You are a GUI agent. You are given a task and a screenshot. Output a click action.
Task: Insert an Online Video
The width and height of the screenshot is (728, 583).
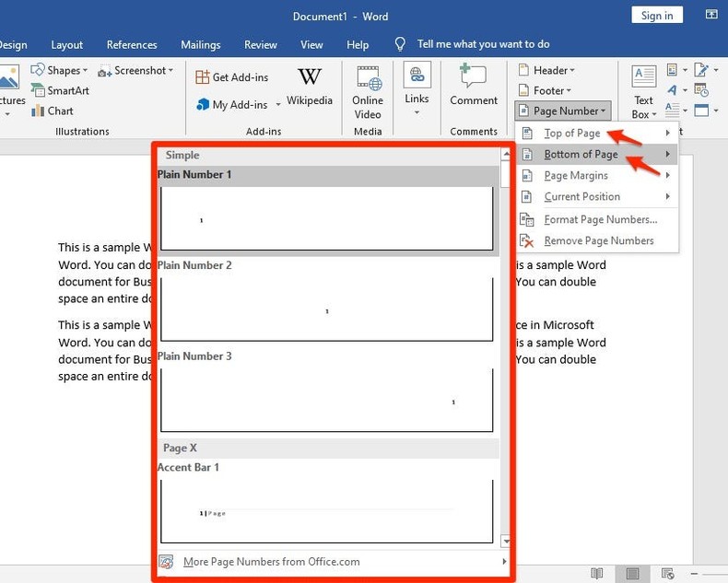tap(367, 92)
